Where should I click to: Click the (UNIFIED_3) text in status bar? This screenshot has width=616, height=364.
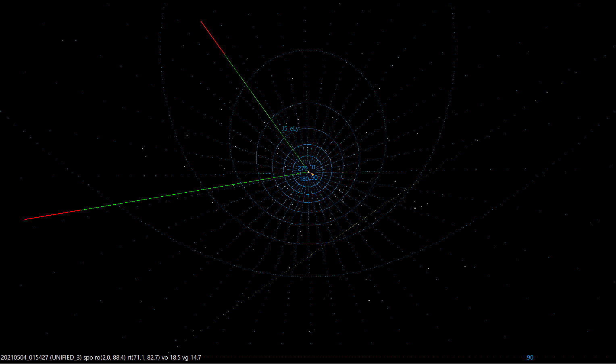[66, 358]
